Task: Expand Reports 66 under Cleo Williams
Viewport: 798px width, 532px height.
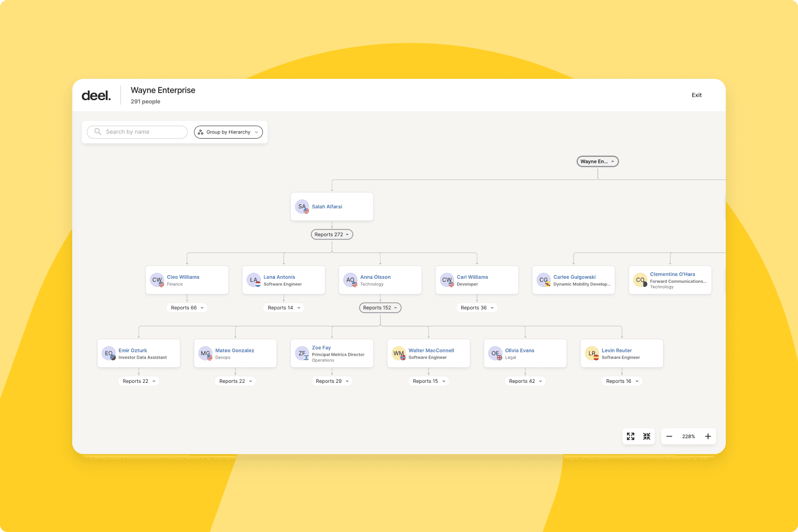Action: coord(187,307)
